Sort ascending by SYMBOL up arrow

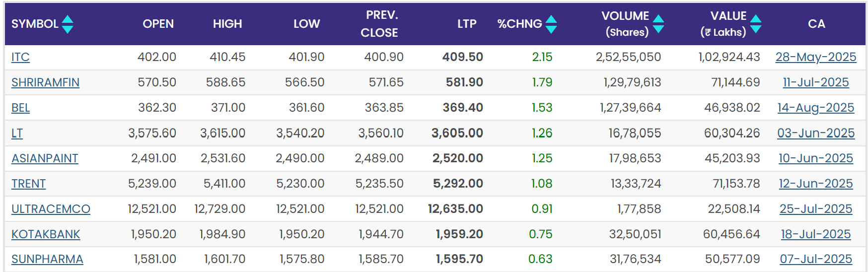(x=68, y=19)
